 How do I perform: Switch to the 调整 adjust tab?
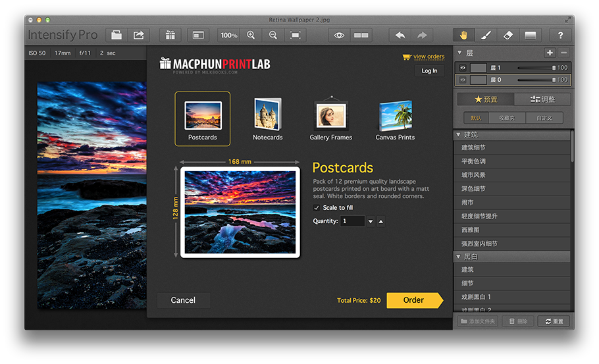point(542,99)
